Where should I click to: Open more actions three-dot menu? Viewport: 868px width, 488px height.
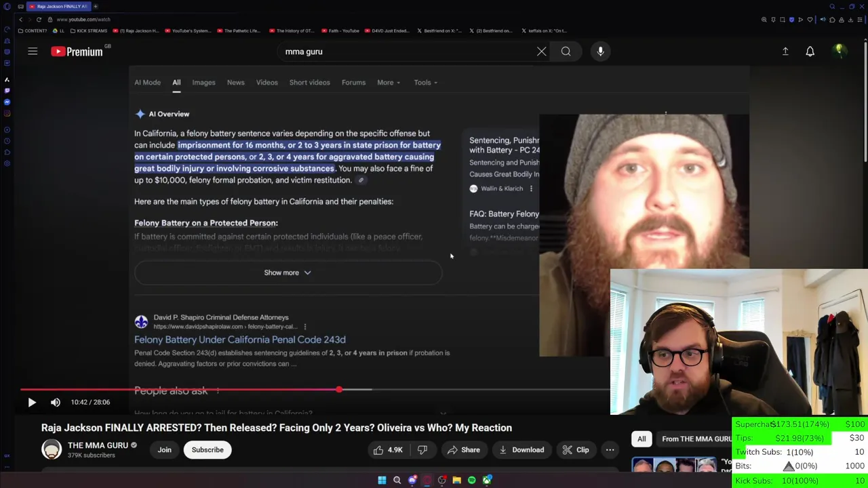610,450
